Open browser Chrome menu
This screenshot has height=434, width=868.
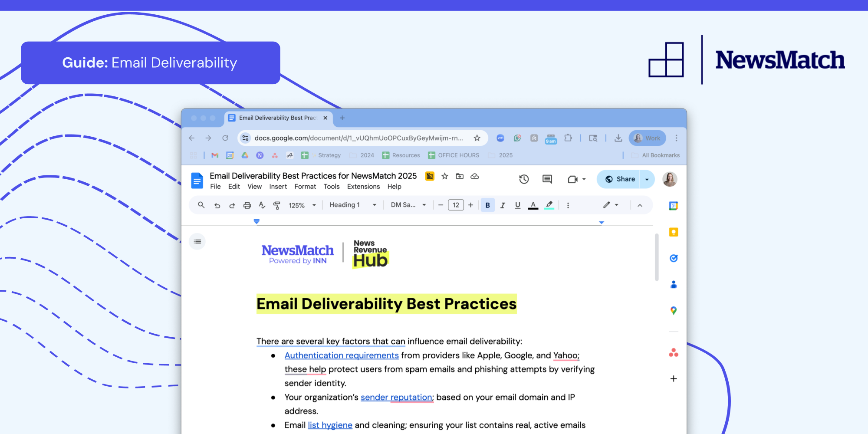[x=676, y=138]
